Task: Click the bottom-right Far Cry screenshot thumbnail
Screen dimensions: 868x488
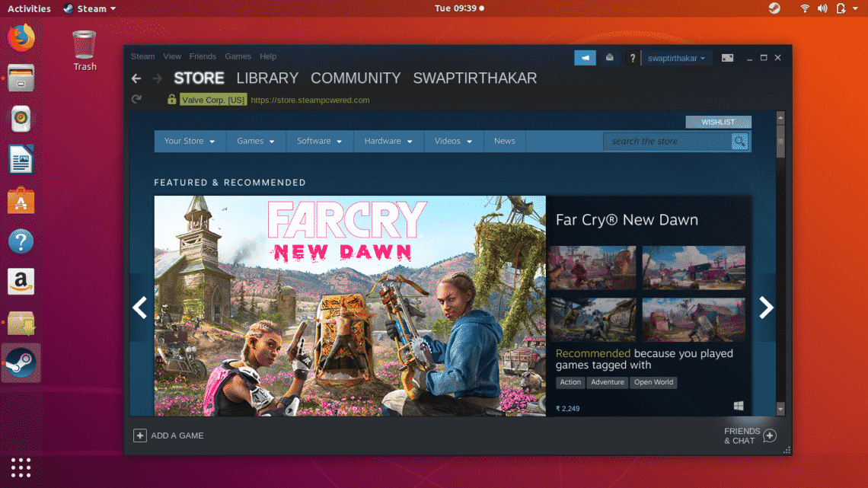Action: (x=694, y=320)
